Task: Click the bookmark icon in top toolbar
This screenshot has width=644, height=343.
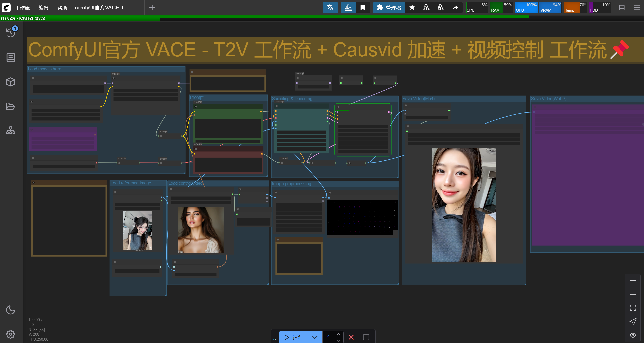Action: tap(363, 7)
